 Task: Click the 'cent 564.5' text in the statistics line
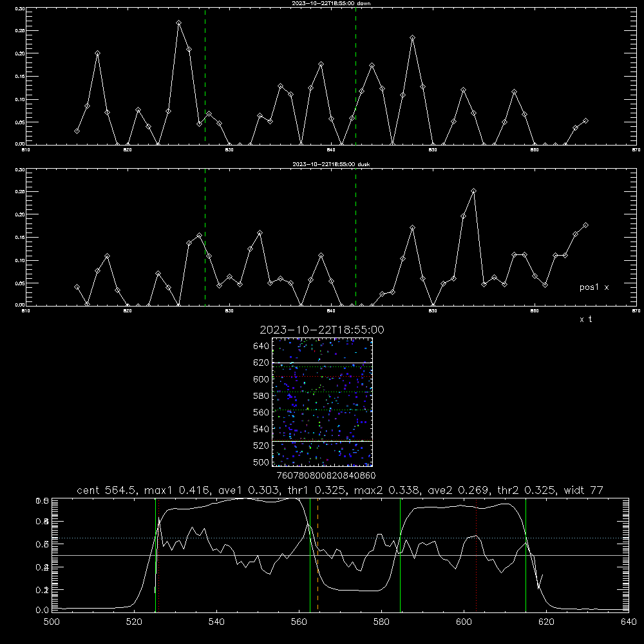(107, 490)
